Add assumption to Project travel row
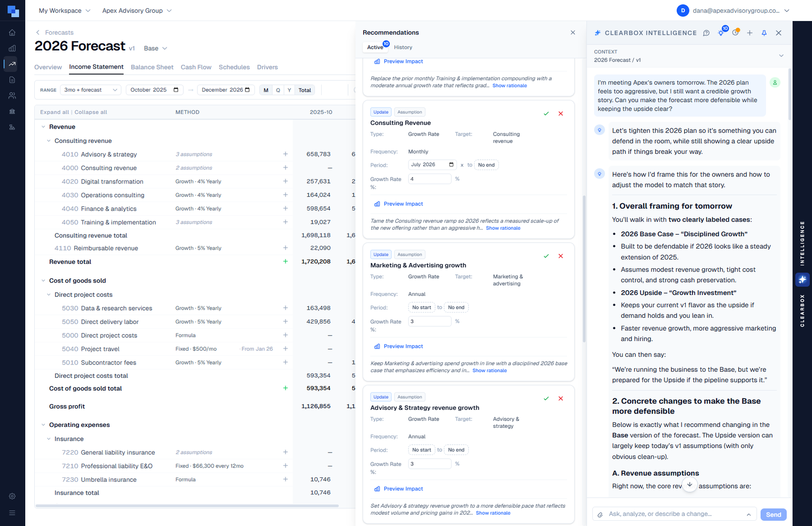The width and height of the screenshot is (812, 526). pos(285,349)
